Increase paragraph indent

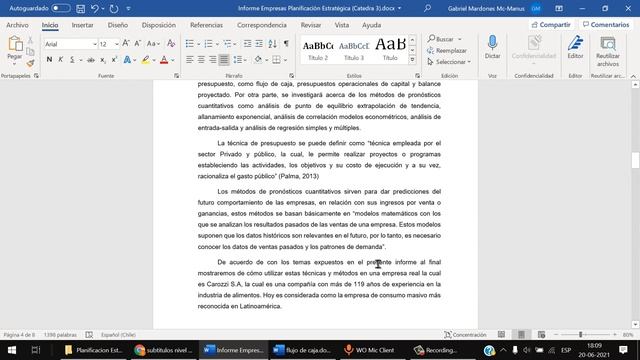coord(259,44)
